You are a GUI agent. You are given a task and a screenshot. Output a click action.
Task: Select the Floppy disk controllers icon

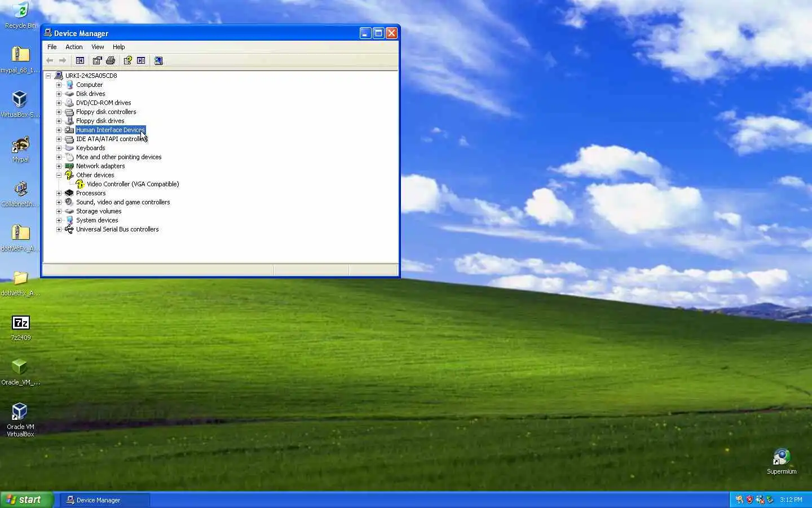(x=69, y=112)
